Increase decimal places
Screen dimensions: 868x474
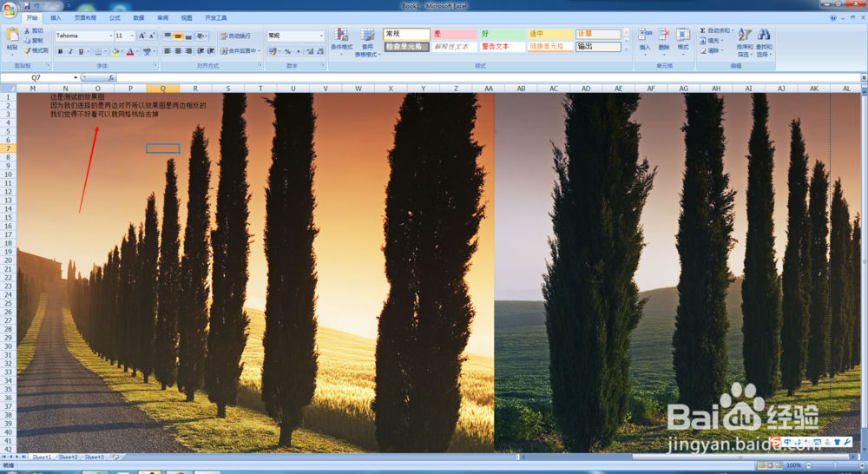point(310,51)
